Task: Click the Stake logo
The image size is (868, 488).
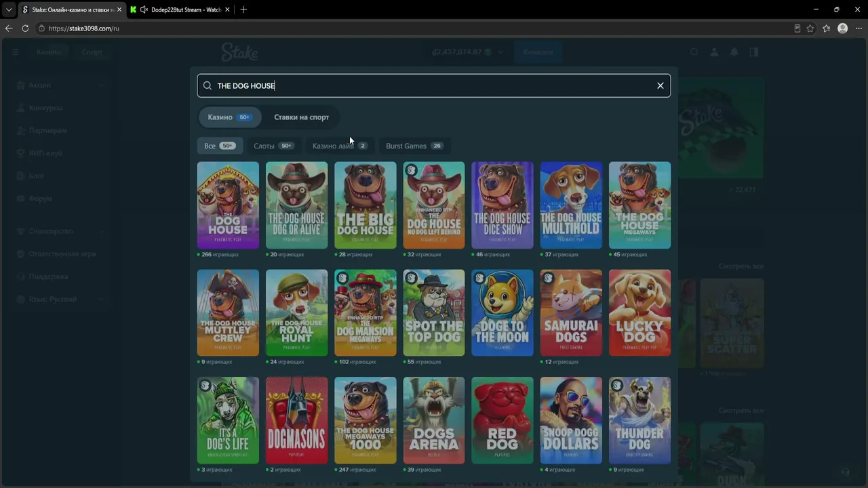Action: (239, 52)
